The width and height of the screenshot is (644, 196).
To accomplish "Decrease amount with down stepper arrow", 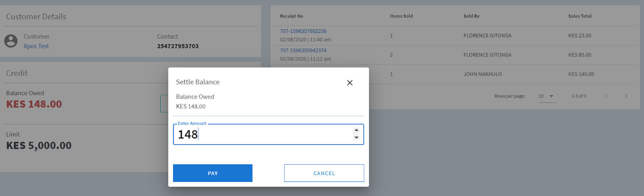I will (356, 138).
